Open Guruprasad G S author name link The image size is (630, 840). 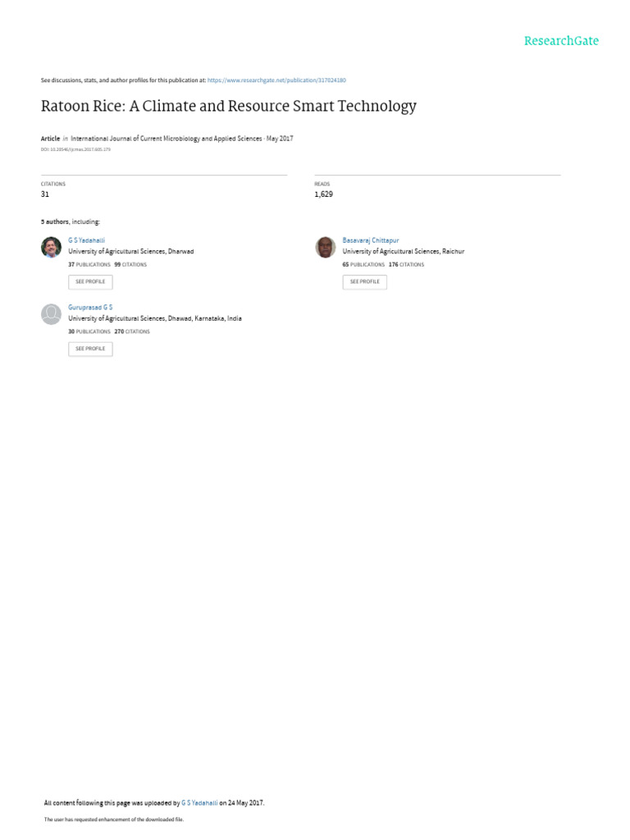click(90, 308)
